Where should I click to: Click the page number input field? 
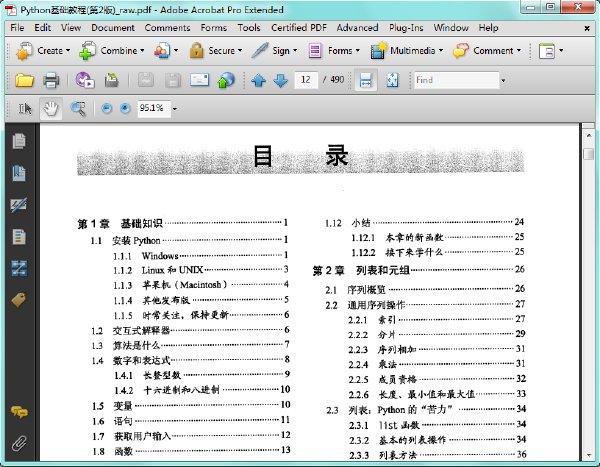pos(306,80)
